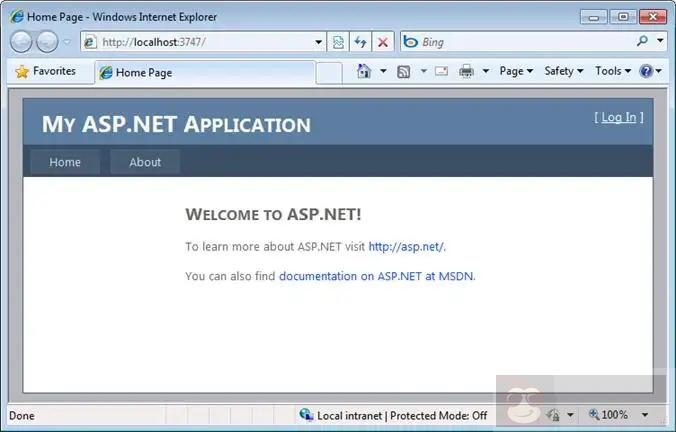Select the About navigation menu item
Viewport: 676px width, 432px height.
(x=145, y=162)
